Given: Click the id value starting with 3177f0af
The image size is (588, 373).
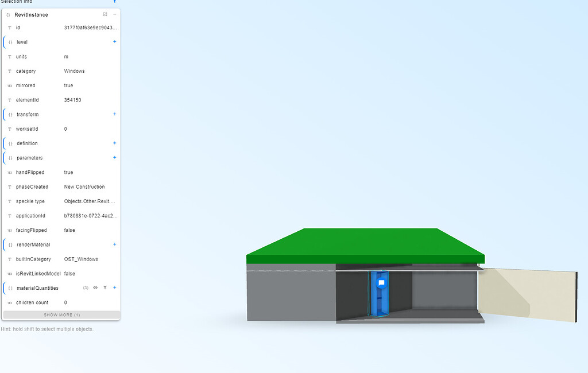Looking at the screenshot, I should pyautogui.click(x=90, y=28).
